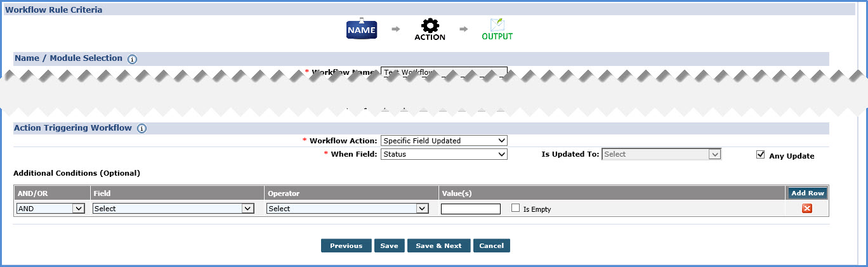Open the Operator Select dropdown
Image resolution: width=868 pixels, height=267 pixels.
348,208
